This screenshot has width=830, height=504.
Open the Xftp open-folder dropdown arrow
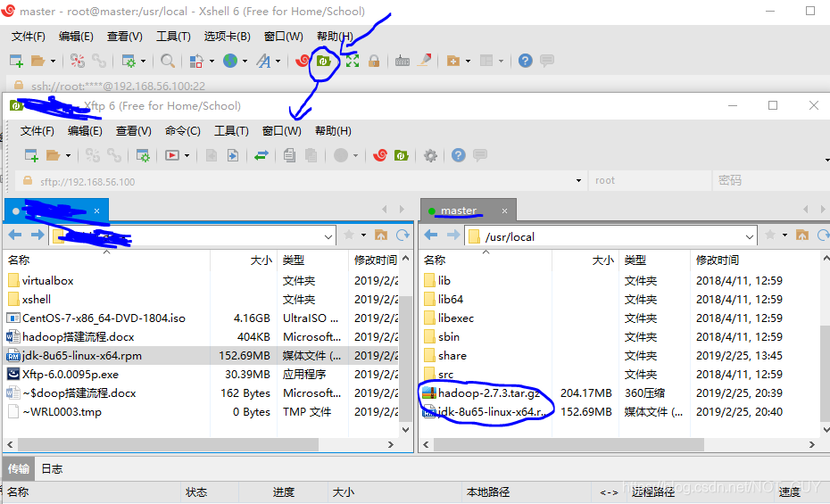tap(69, 156)
